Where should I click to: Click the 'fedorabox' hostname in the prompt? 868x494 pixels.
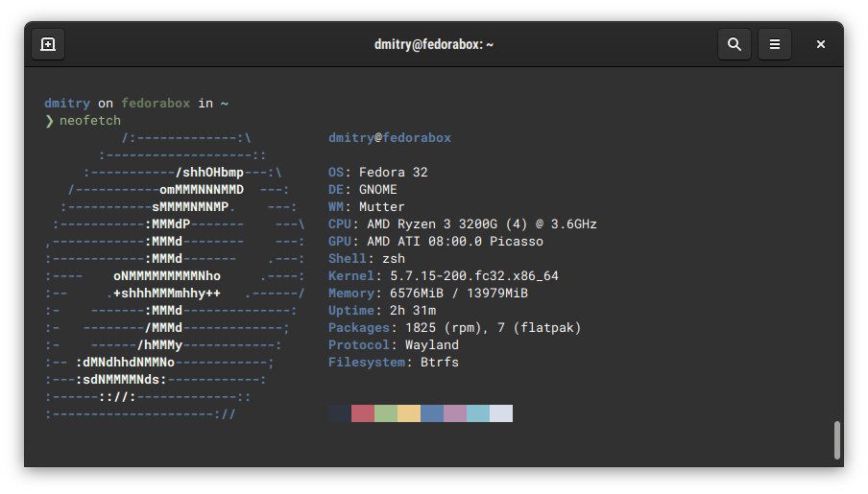[x=156, y=103]
